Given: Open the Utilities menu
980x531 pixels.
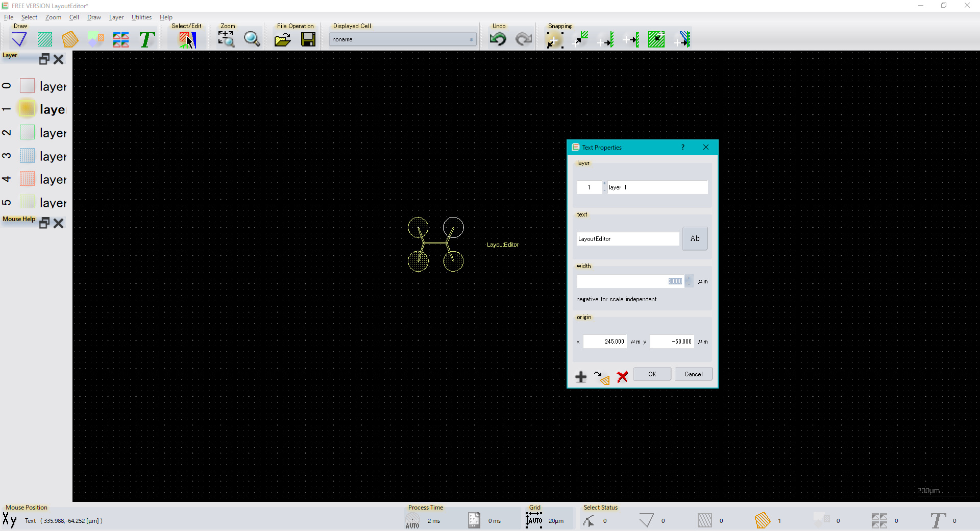Looking at the screenshot, I should (x=141, y=17).
